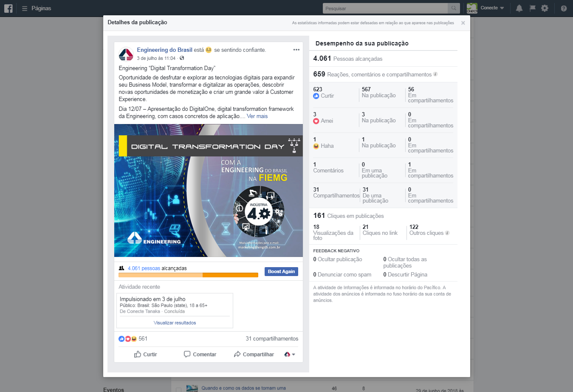Open the notifications bell icon
The image size is (573, 392).
coord(519,8)
